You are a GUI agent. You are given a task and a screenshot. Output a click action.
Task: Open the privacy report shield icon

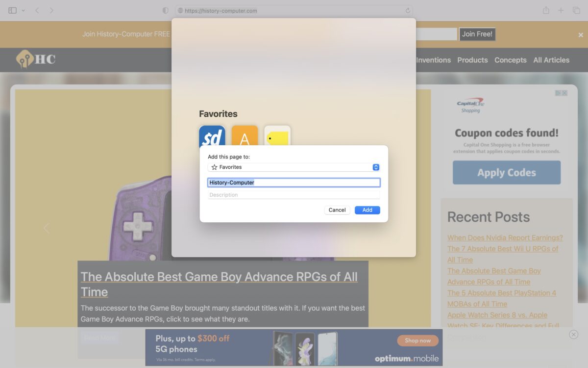[x=165, y=10]
